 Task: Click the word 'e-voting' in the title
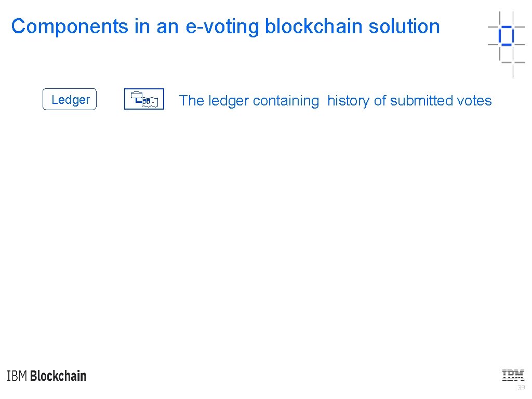222,26
